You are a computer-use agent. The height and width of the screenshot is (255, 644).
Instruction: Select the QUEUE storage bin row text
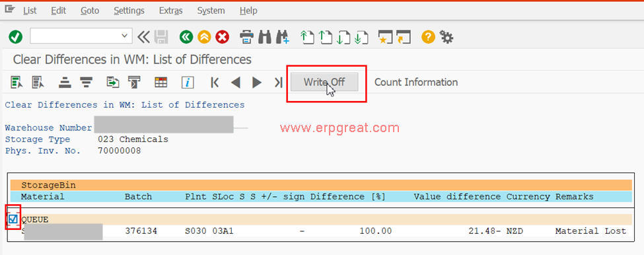click(x=34, y=220)
